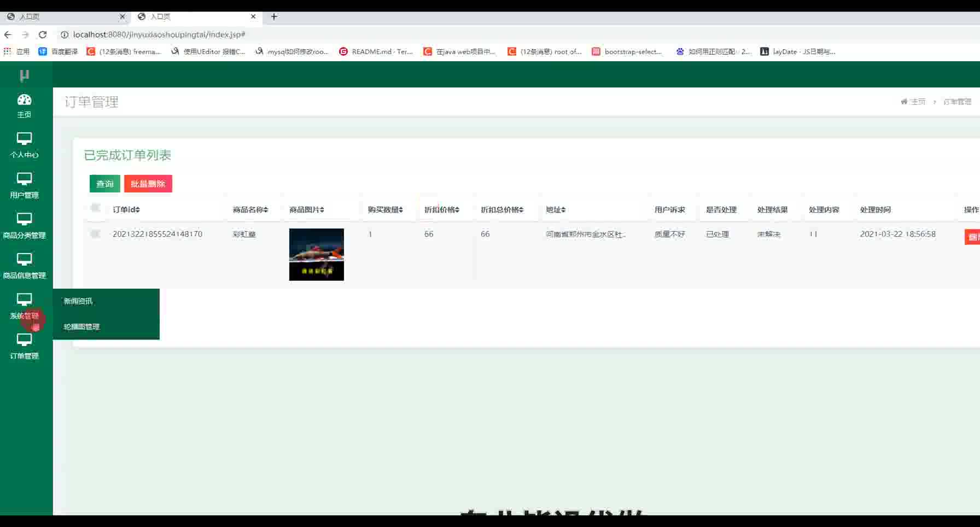
Task: Click the site logo at sidebar top
Action: point(24,75)
